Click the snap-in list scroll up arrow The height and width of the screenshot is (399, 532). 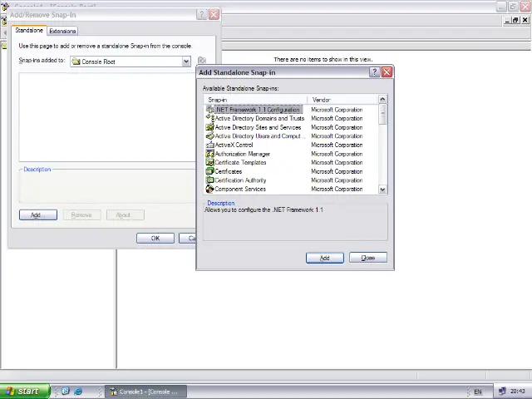[x=382, y=100]
